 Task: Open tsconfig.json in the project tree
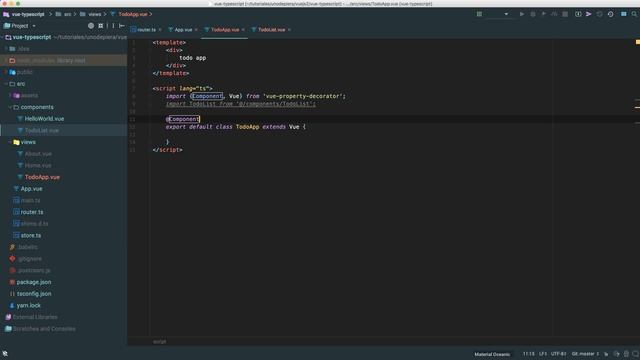(34, 294)
